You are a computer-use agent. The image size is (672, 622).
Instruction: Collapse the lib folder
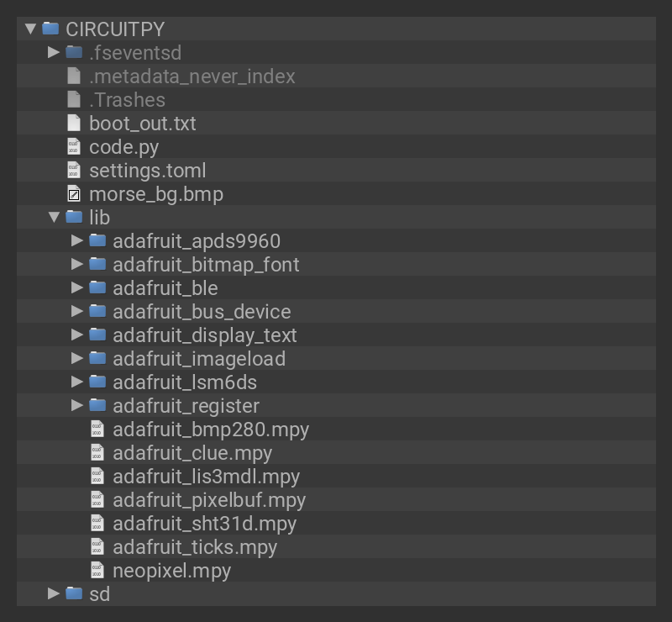(54, 218)
